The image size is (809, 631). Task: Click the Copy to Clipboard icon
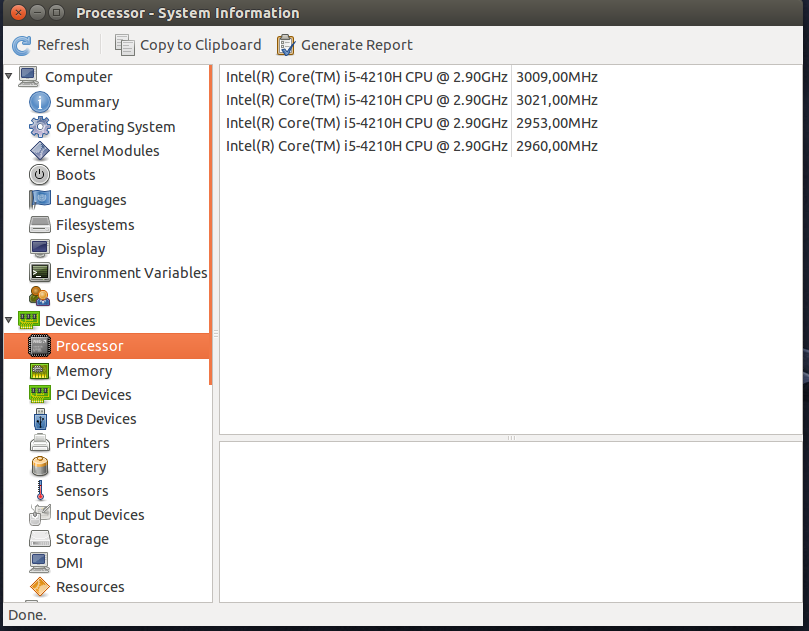(x=124, y=45)
